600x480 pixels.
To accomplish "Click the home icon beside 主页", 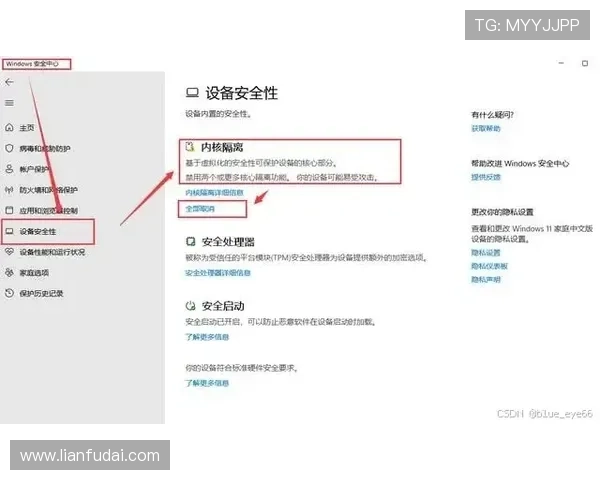I will pyautogui.click(x=10, y=127).
